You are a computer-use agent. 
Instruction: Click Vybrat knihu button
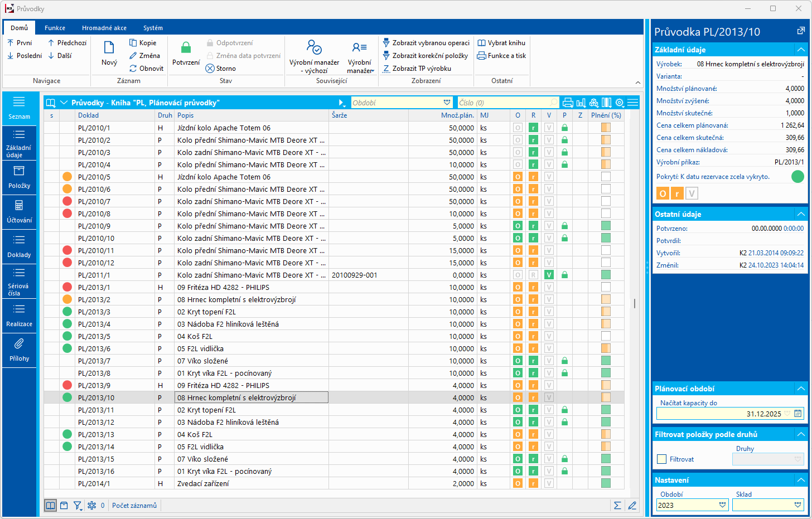tap(501, 43)
